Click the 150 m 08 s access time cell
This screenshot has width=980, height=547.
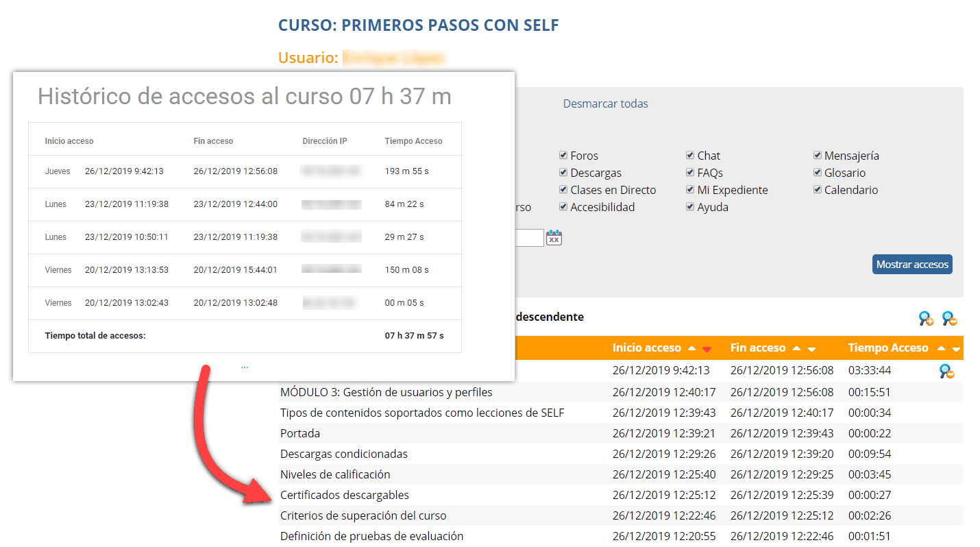tap(406, 270)
